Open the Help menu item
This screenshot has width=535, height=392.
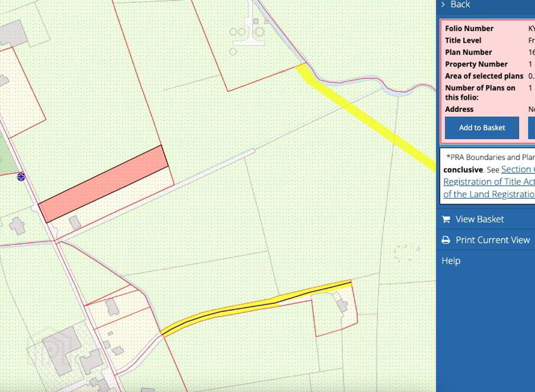(x=451, y=261)
